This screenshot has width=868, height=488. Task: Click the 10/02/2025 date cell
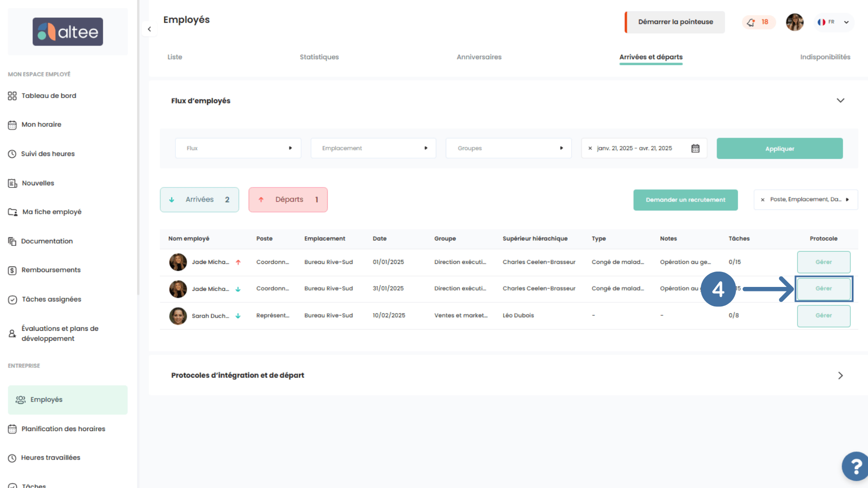(389, 316)
